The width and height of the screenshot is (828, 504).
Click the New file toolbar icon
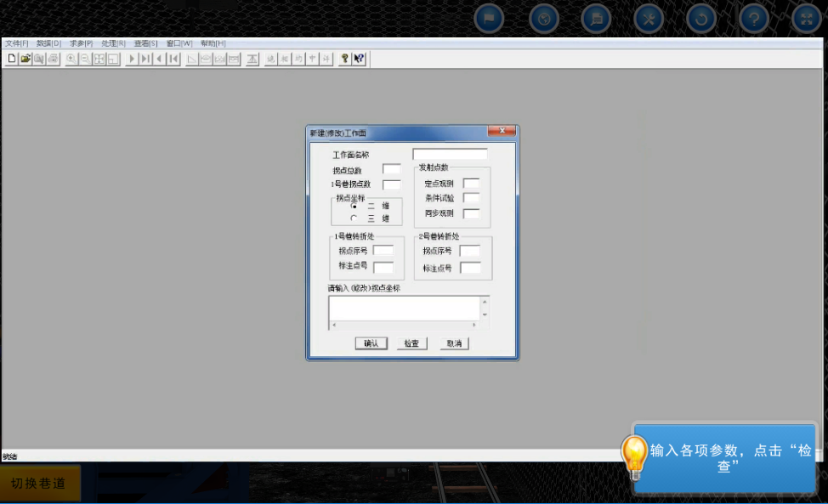(12, 59)
